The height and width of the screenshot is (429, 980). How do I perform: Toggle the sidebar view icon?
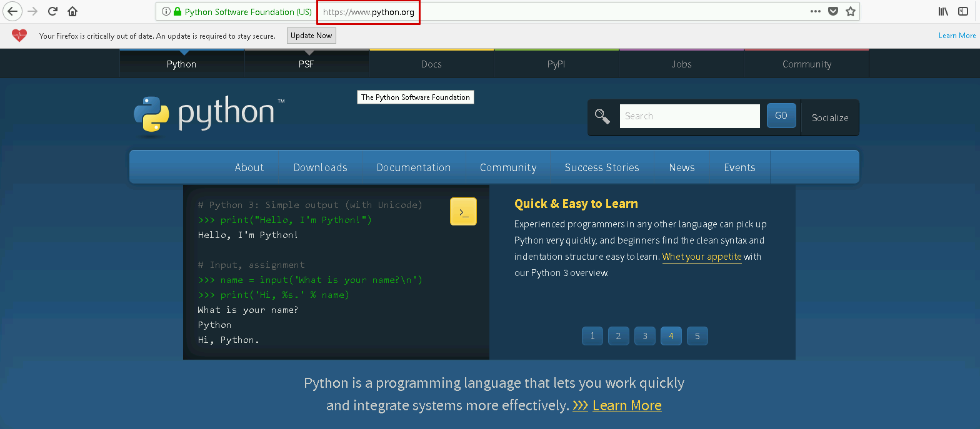point(963,11)
